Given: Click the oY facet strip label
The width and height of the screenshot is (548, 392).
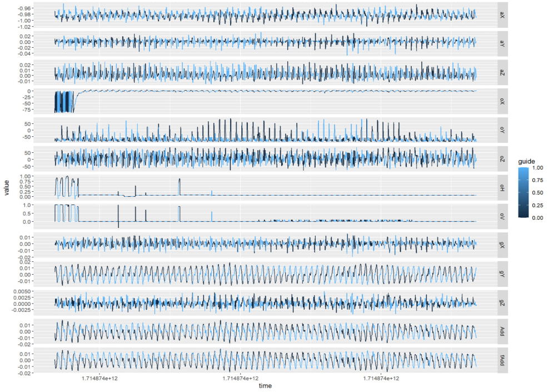Looking at the screenshot, I should [502, 129].
